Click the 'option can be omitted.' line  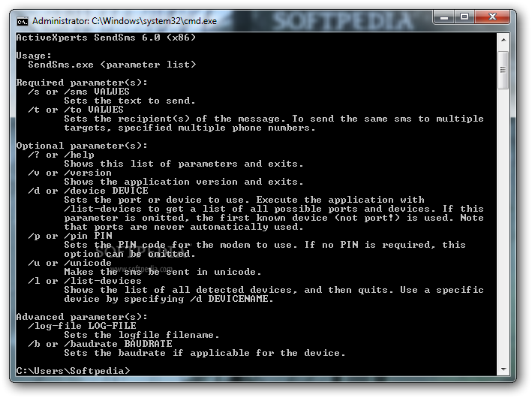coord(130,254)
